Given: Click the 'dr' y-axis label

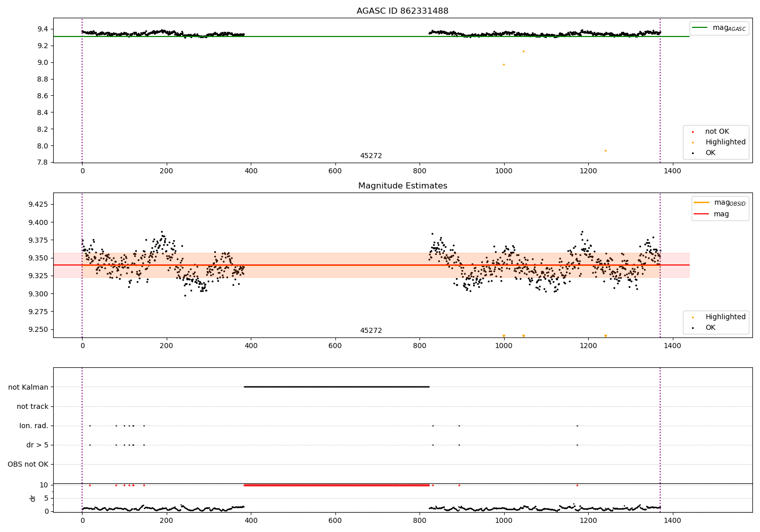Looking at the screenshot, I should pyautogui.click(x=33, y=498).
